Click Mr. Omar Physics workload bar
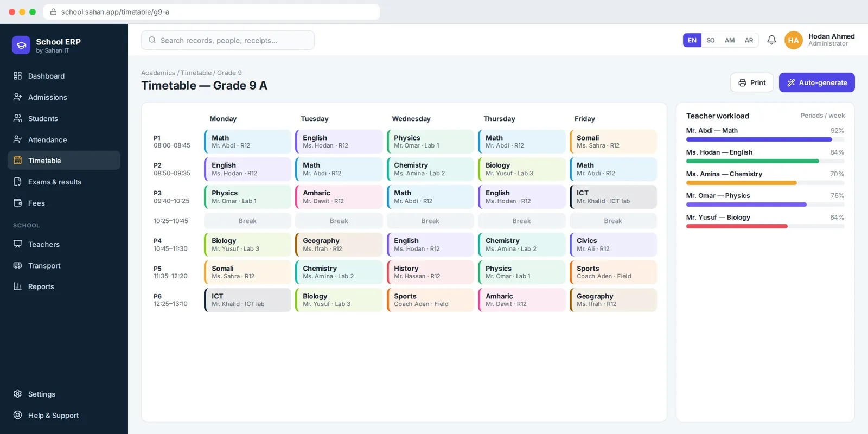The width and height of the screenshot is (868, 434). click(765, 205)
